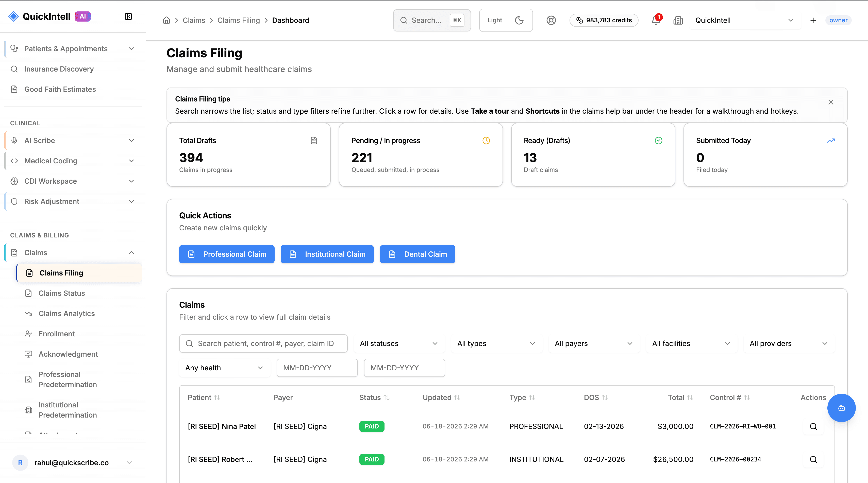Open All statuses filter
868x483 pixels.
click(x=399, y=343)
